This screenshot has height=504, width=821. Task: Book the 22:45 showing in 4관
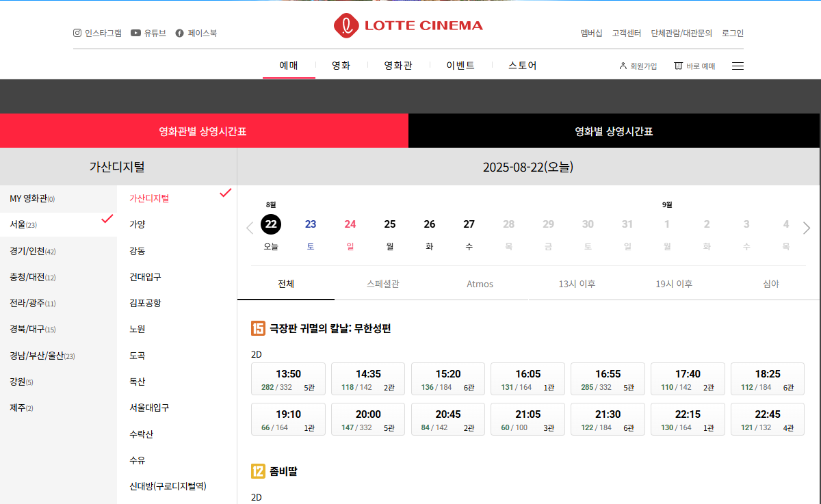tap(768, 419)
